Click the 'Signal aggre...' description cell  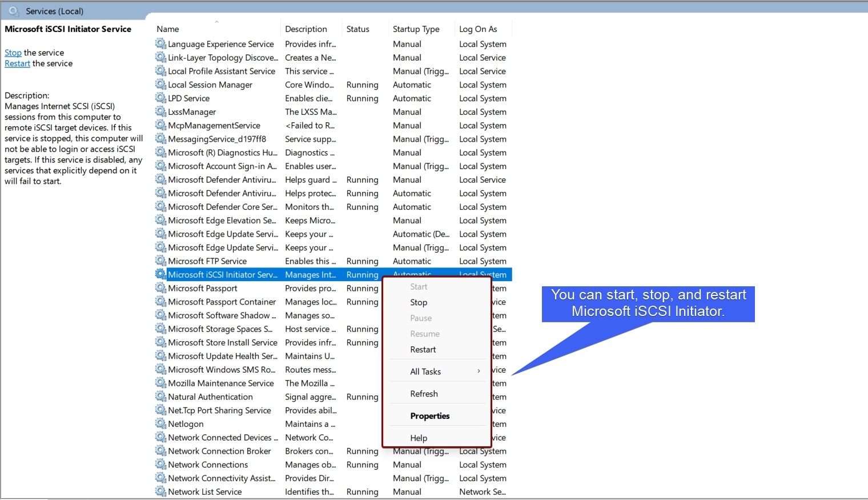click(311, 397)
